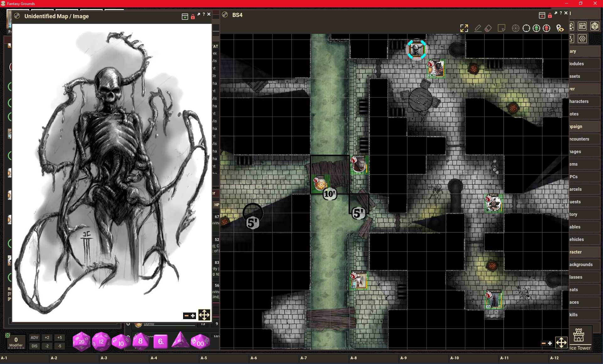Click the BS4 map link icon
The image size is (603, 364).
coord(225,15)
